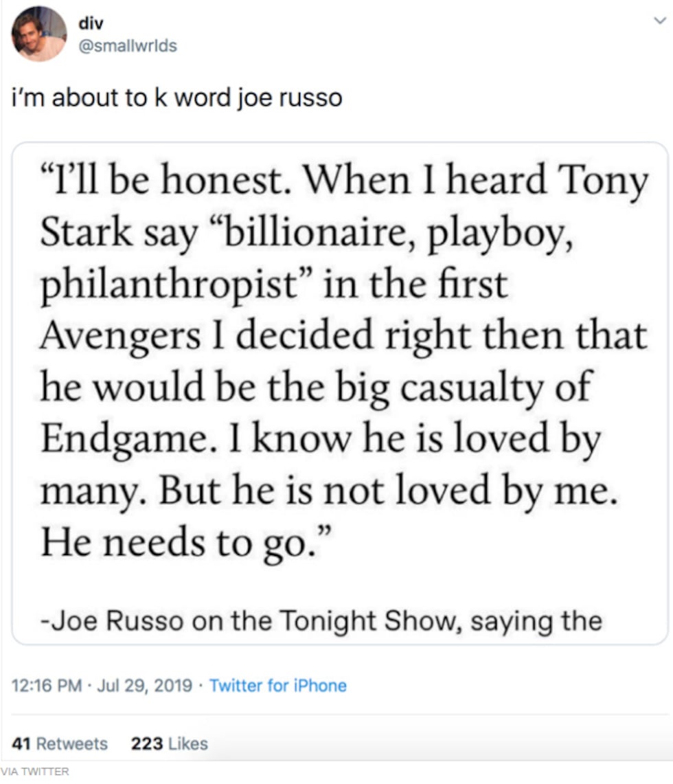Click the 12:16 PM timestamp
Viewport: 673px width, 784px height.
pyautogui.click(x=47, y=685)
